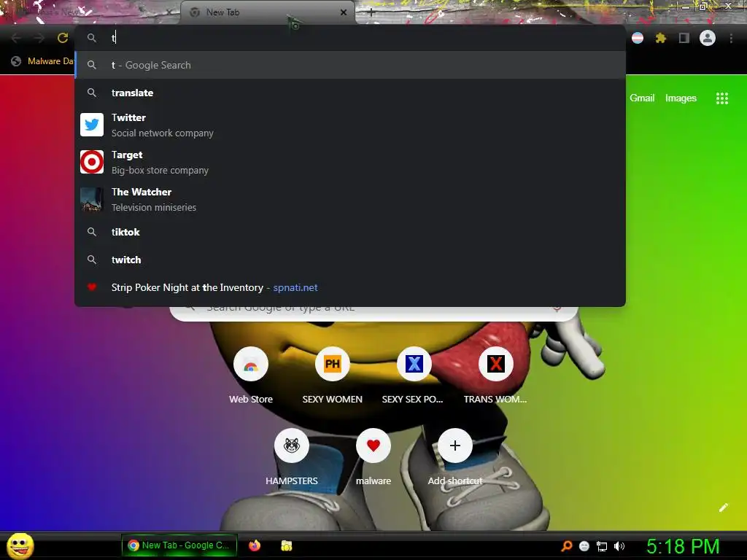The height and width of the screenshot is (560, 747).
Task: Click the network tray icon
Action: 602,546
